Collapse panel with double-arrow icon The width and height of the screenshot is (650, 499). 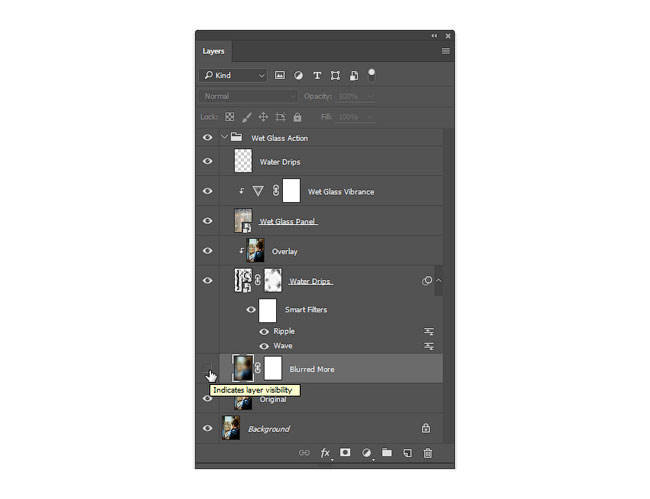[x=434, y=36]
